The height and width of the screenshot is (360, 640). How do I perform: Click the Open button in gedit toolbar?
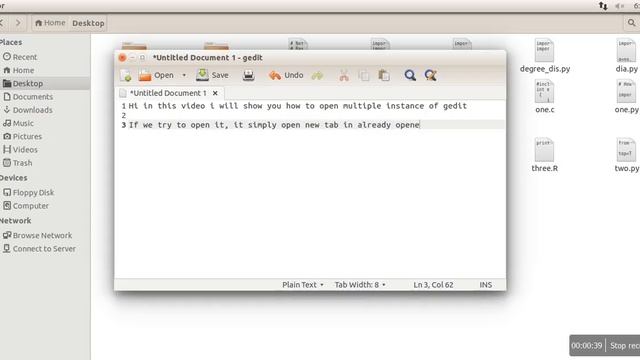point(156,75)
